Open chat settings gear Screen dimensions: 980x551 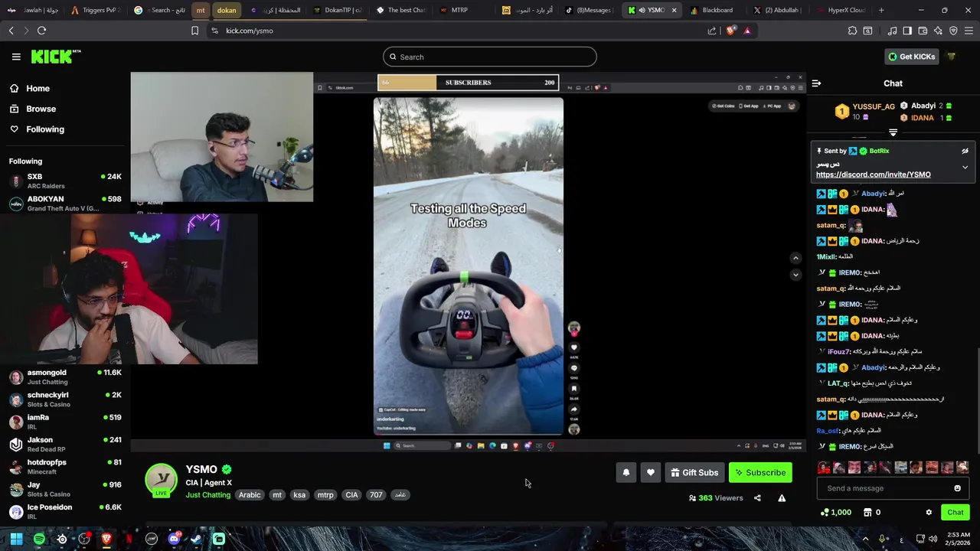pyautogui.click(x=929, y=513)
